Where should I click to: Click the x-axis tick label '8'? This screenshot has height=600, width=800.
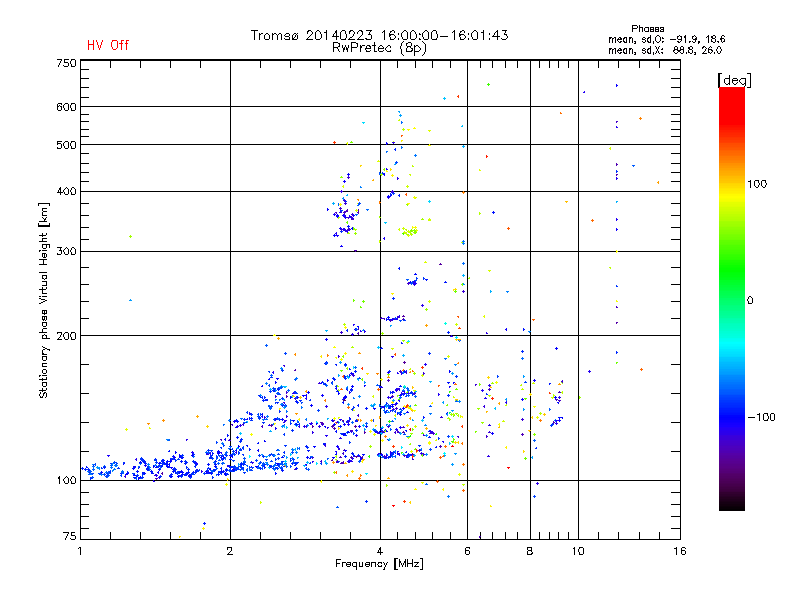(x=530, y=551)
